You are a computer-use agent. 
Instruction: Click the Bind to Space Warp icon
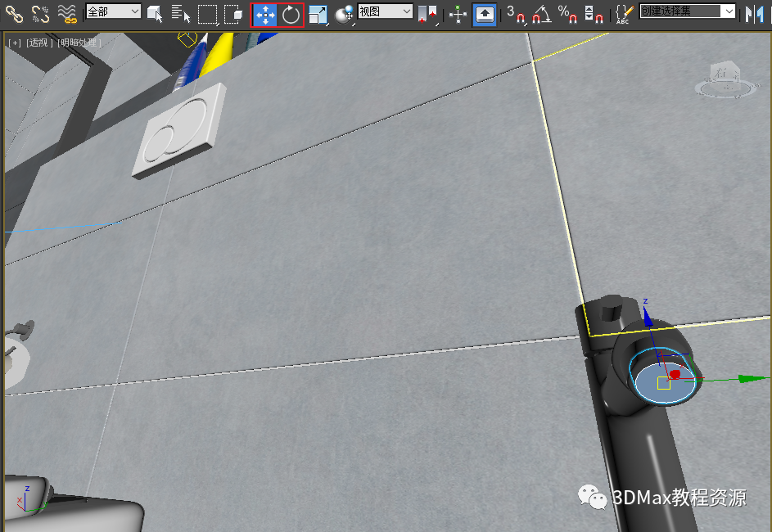[x=66, y=14]
